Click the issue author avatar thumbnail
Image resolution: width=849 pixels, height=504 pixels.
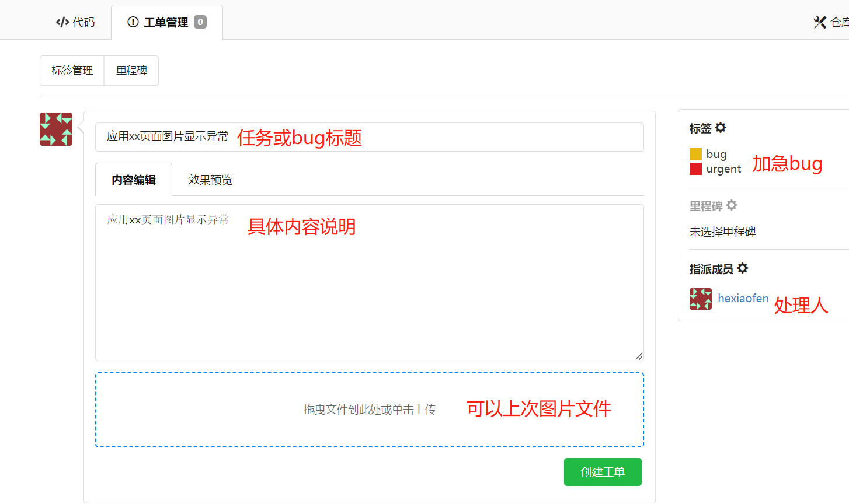point(55,129)
